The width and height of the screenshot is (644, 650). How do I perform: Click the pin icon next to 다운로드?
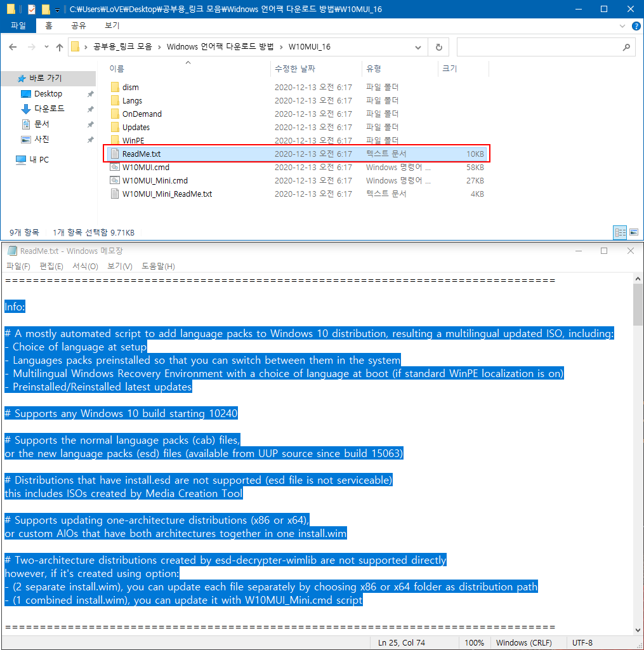tap(90, 109)
